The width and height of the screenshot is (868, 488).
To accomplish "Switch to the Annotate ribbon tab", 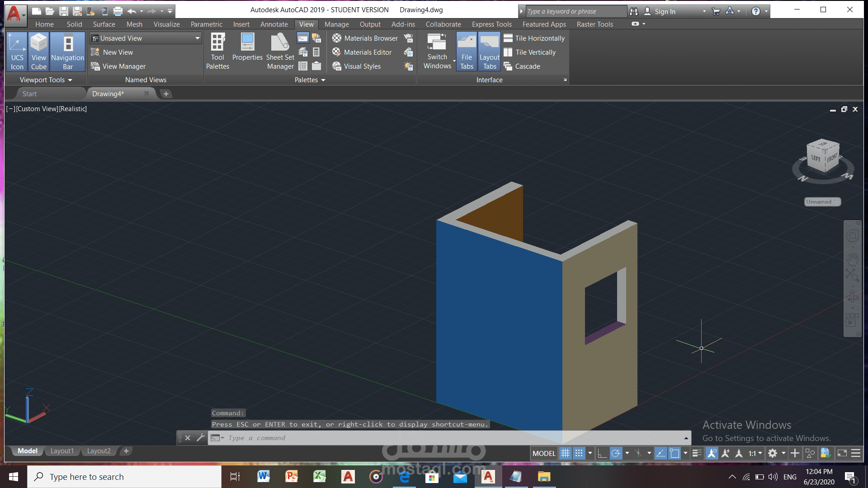I will click(x=274, y=24).
